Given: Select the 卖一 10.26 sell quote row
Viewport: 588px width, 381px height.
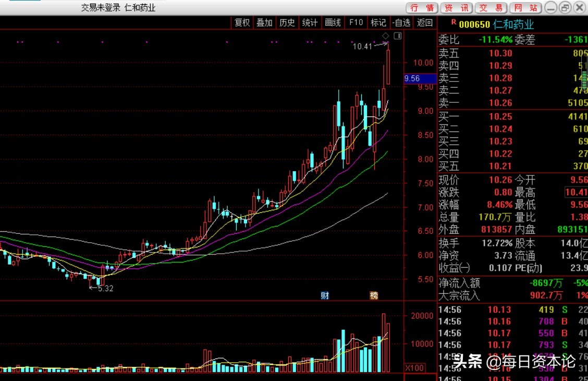Looking at the screenshot, I should pos(500,103).
